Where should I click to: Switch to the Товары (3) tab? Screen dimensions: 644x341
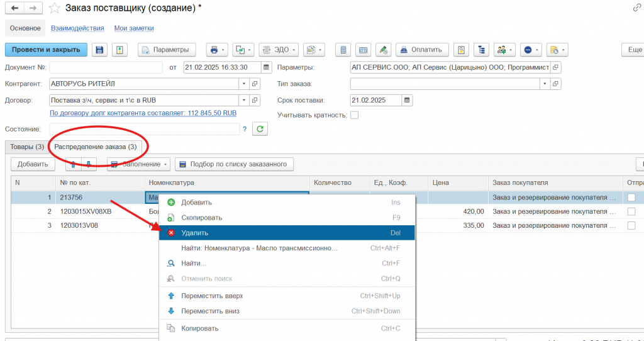point(27,147)
